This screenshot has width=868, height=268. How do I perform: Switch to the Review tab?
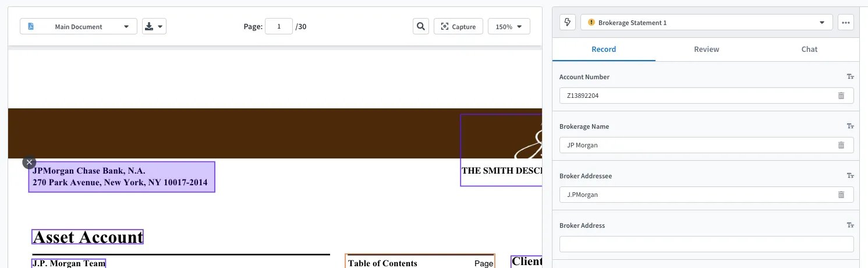[x=707, y=49]
